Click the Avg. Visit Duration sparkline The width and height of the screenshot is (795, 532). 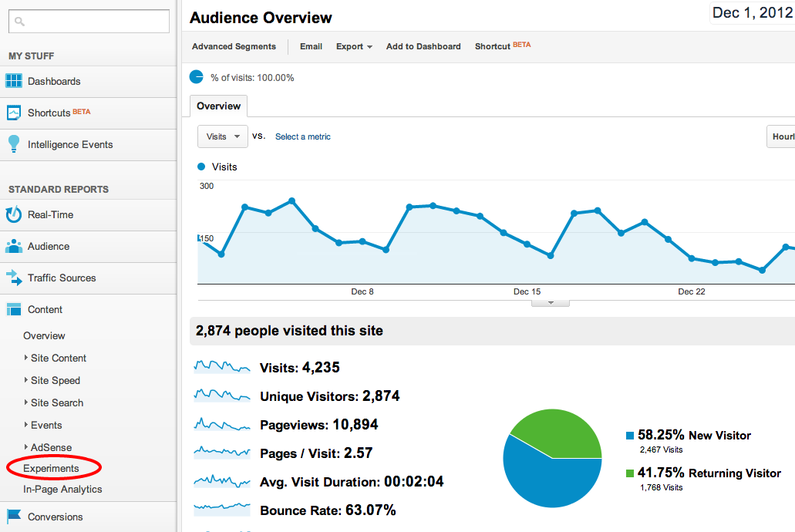222,481
